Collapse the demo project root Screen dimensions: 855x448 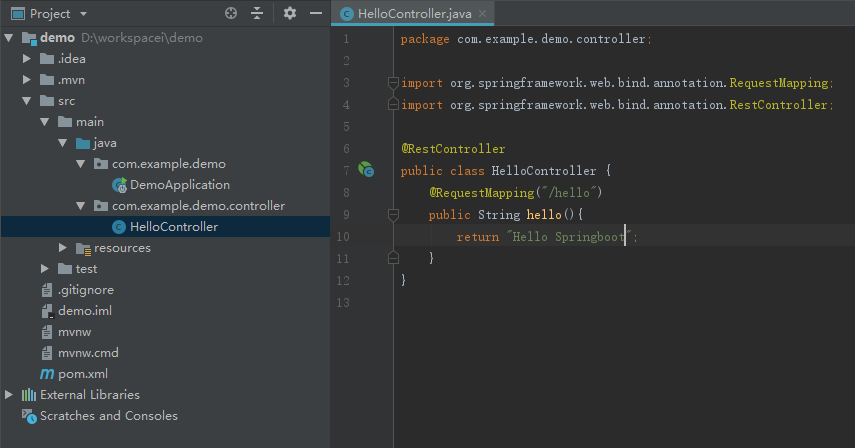[x=9, y=38]
